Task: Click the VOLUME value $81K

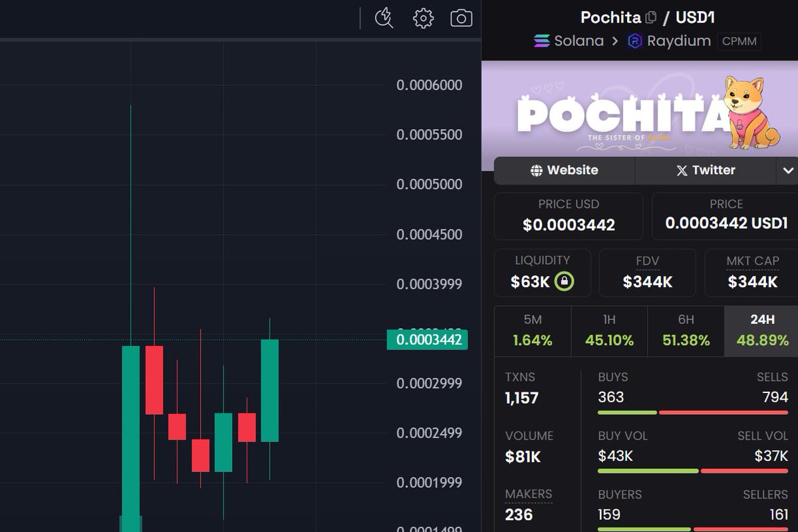Action: tap(523, 457)
